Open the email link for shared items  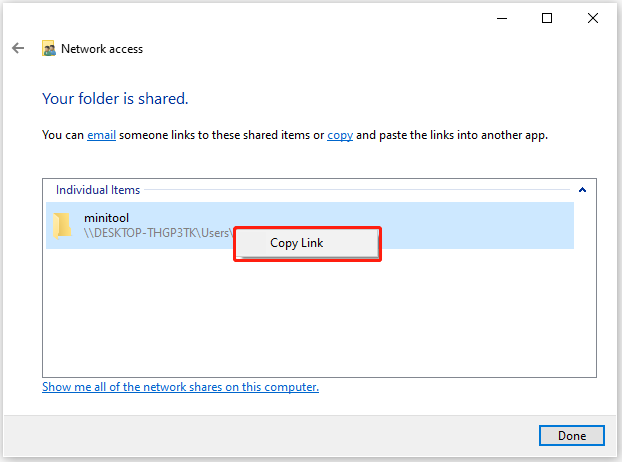tap(102, 134)
